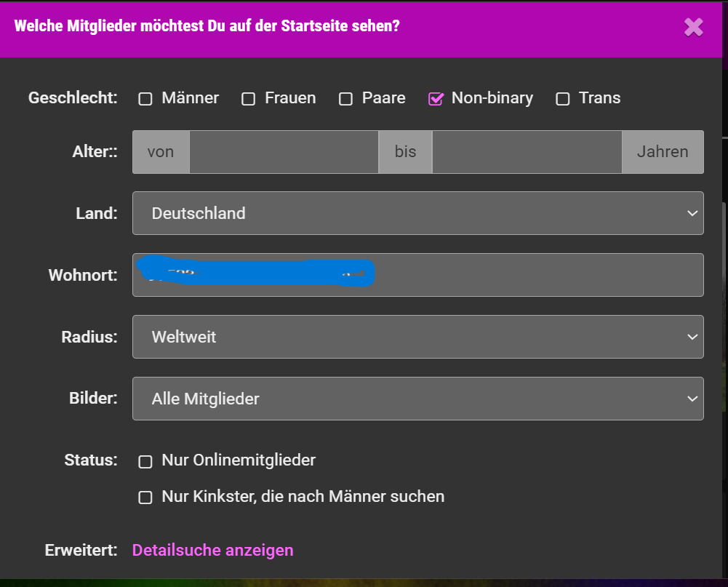
Task: Click the 'Jahren' suffix box
Action: point(662,152)
